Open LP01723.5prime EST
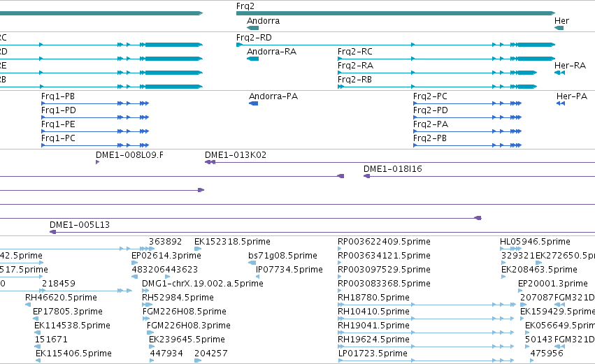The width and height of the screenshot is (595, 364). [373, 354]
